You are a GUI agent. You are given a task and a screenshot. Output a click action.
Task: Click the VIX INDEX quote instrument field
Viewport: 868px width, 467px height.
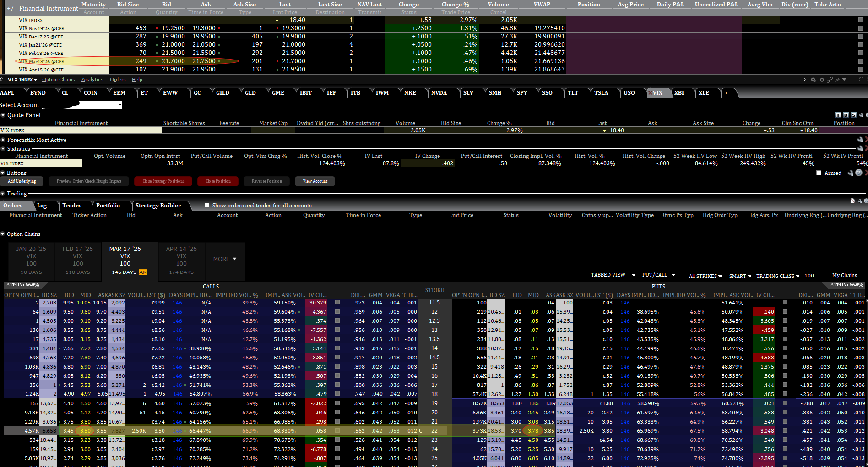coord(81,130)
